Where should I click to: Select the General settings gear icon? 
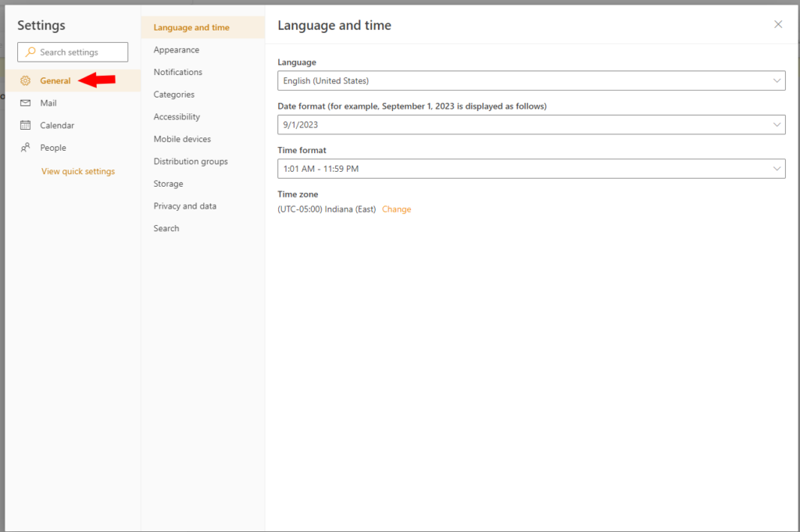click(x=26, y=80)
